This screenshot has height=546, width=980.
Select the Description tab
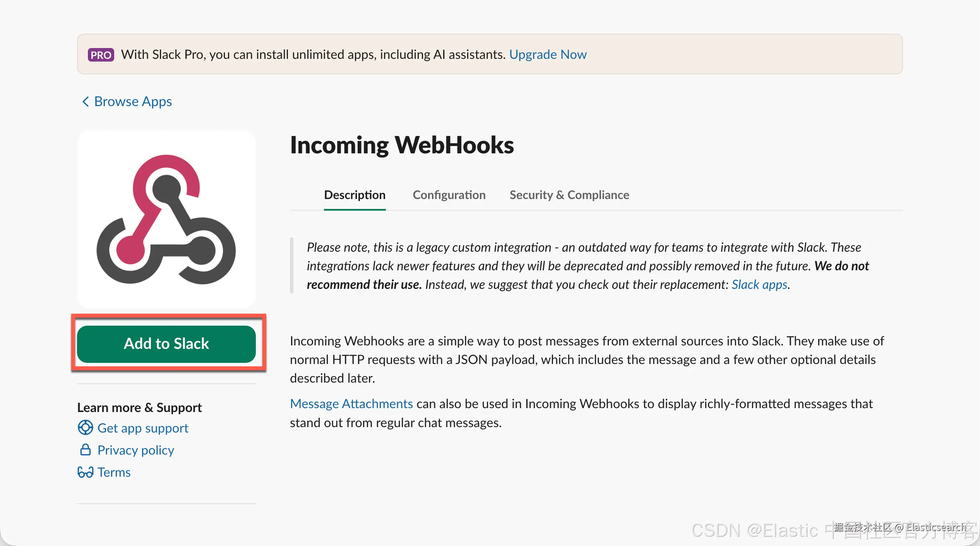coord(355,195)
